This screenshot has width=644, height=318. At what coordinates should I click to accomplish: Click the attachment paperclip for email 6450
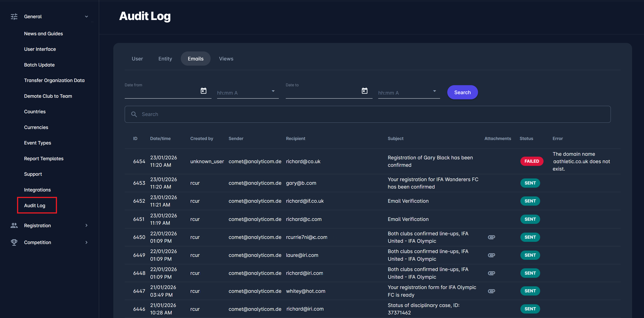tap(491, 237)
